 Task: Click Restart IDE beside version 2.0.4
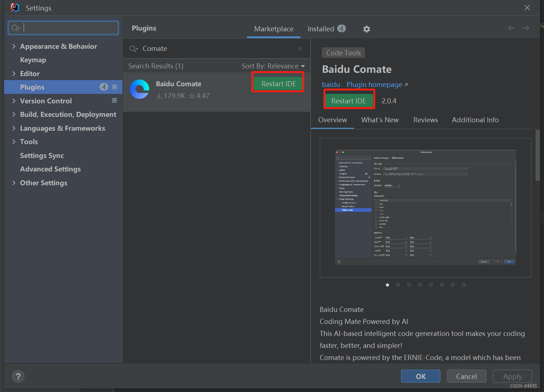tap(349, 101)
